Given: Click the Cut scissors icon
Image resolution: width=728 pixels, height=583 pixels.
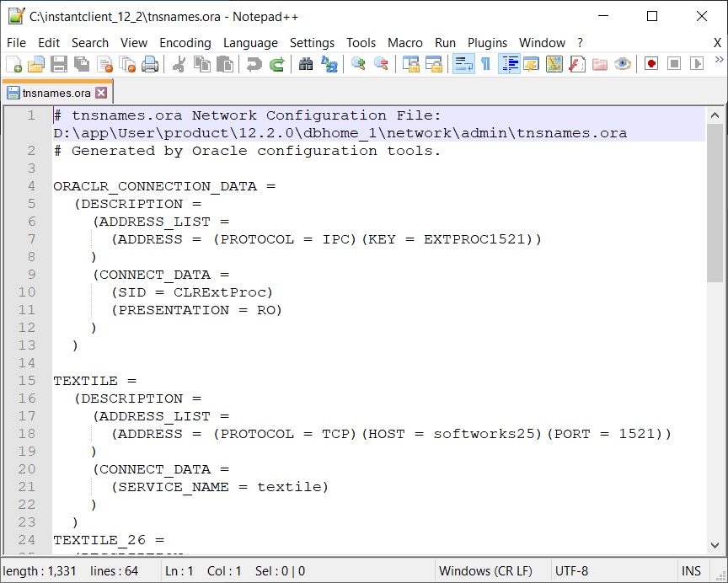Looking at the screenshot, I should pos(179,64).
